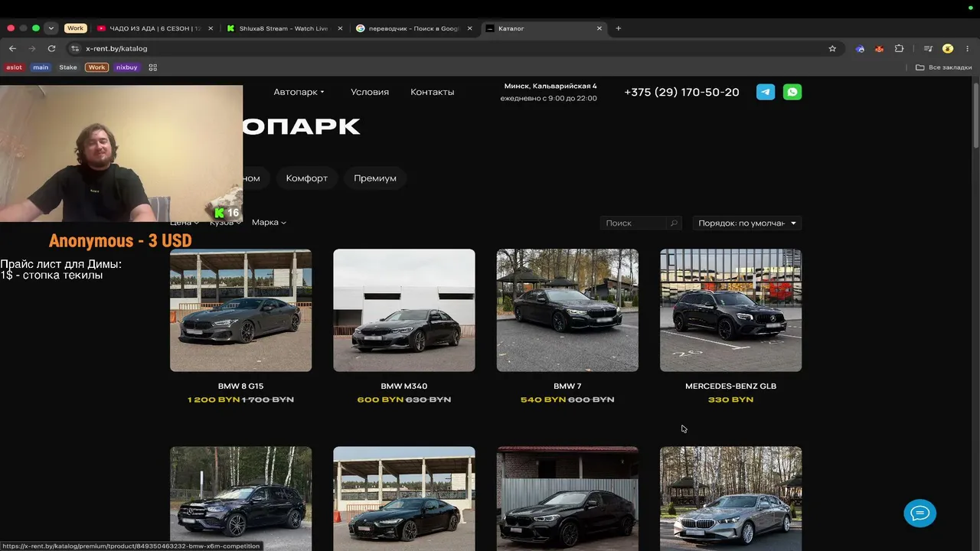
Task: Expand the Марка filter dropdown
Action: click(x=269, y=223)
